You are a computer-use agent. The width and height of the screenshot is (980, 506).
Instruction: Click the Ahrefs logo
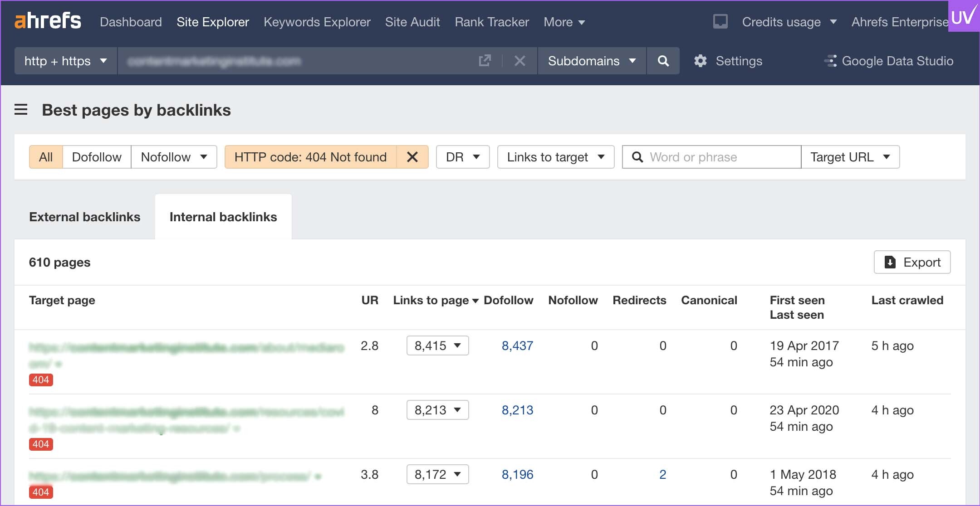pos(48,21)
